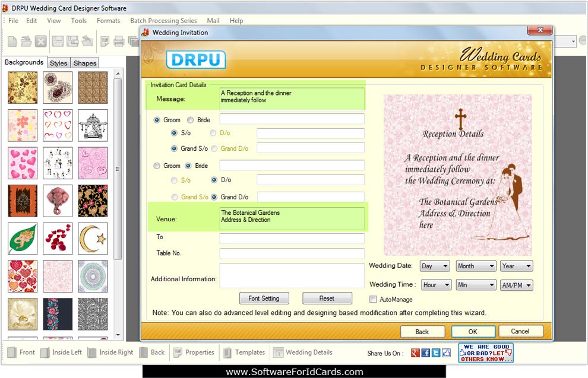
Task: Select the rose petals background
Action: point(58,239)
